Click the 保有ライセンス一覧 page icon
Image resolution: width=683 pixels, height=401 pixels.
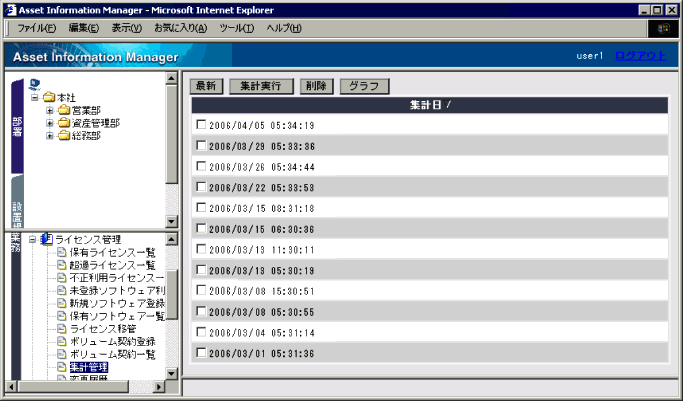pos(62,252)
